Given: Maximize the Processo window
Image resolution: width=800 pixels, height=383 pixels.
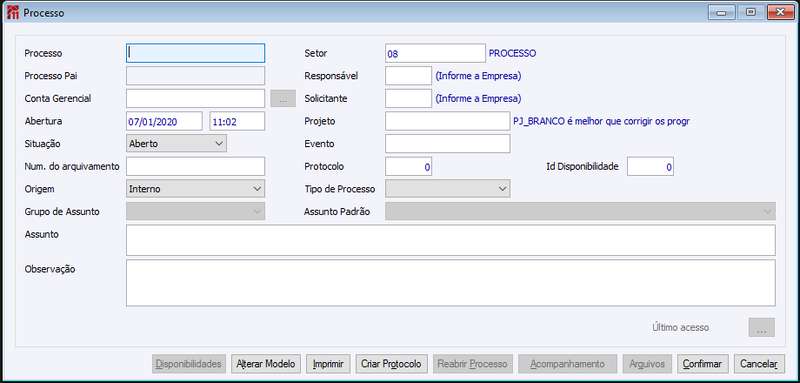Looking at the screenshot, I should pyautogui.click(x=751, y=13).
